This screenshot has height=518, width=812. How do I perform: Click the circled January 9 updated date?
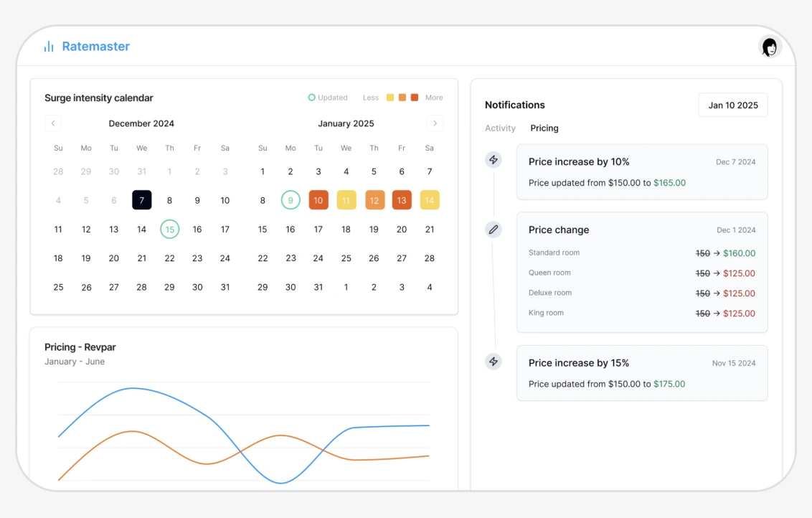pos(291,200)
